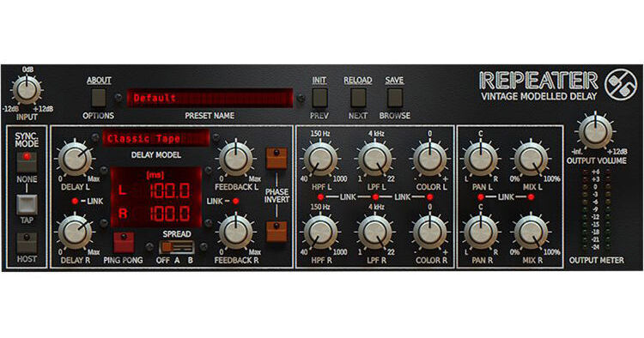
Task: Click decrement arrow left of R delay time
Action: pyautogui.click(x=104, y=223)
